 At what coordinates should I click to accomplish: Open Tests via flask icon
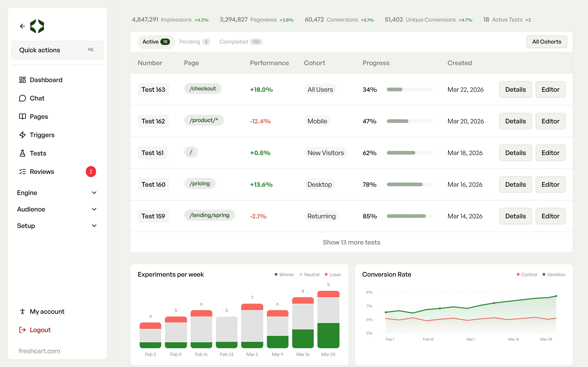coord(22,153)
